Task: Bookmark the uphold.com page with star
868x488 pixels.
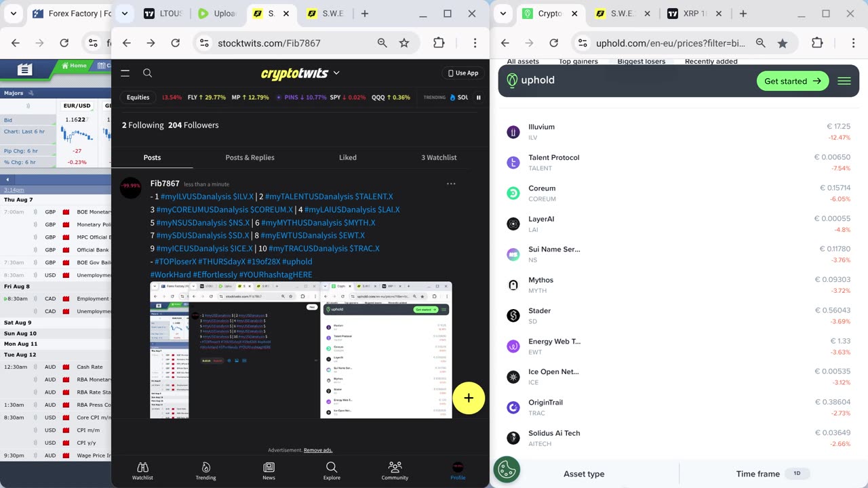Action: tap(783, 43)
